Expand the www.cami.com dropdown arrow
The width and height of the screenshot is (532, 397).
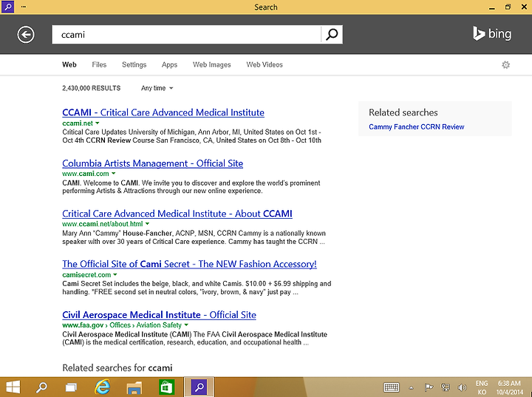tap(113, 174)
